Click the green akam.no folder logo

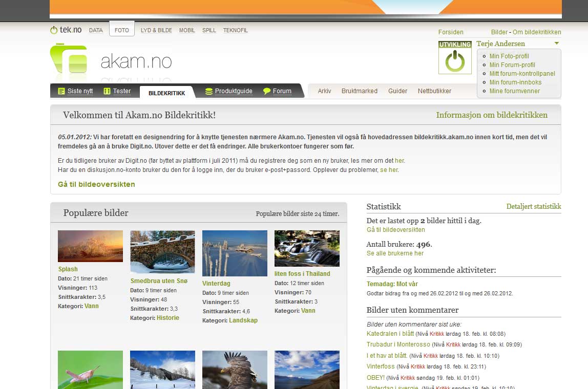point(69,58)
